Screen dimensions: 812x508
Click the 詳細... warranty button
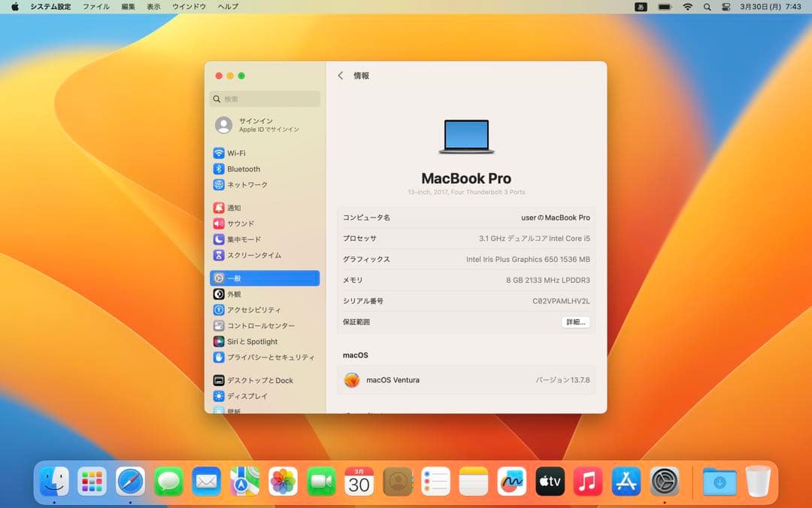click(x=575, y=322)
